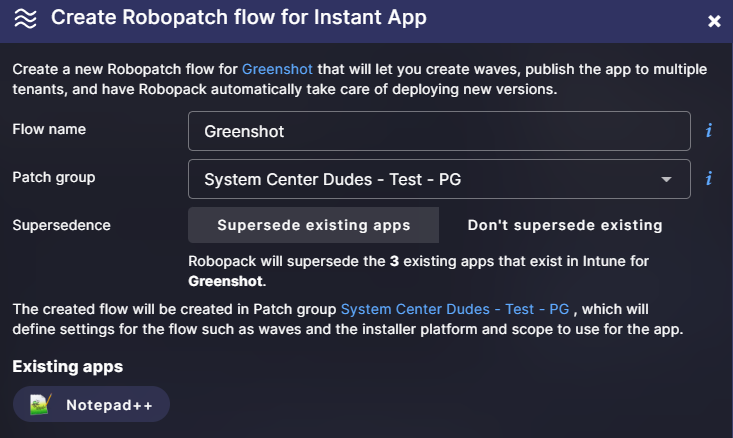Click the Robopatch waves icon in header
The image size is (733, 438).
click(25, 18)
